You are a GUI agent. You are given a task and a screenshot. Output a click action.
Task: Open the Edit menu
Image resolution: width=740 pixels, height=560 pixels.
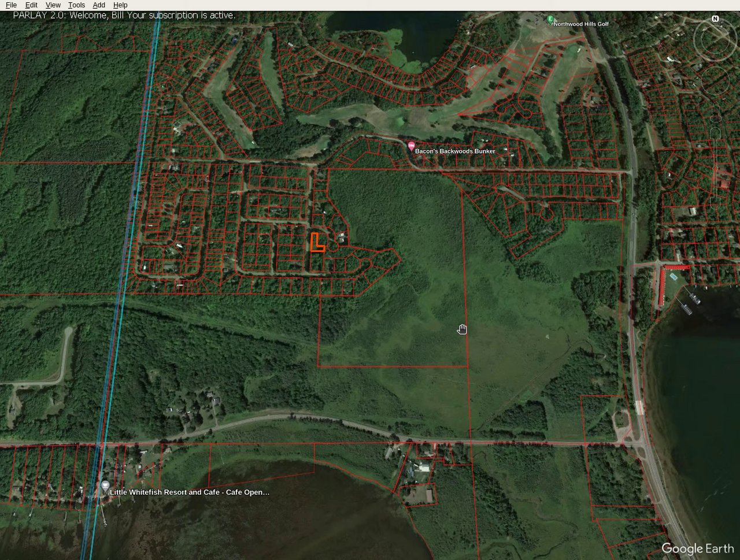coord(31,5)
